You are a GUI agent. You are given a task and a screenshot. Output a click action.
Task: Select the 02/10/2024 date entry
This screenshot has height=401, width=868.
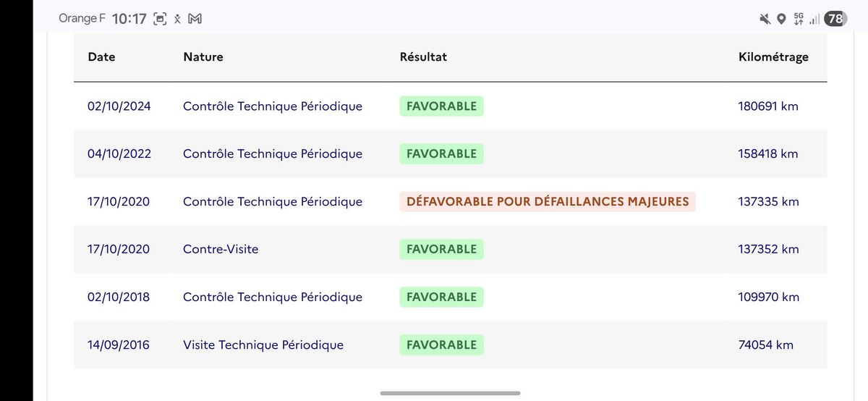119,106
